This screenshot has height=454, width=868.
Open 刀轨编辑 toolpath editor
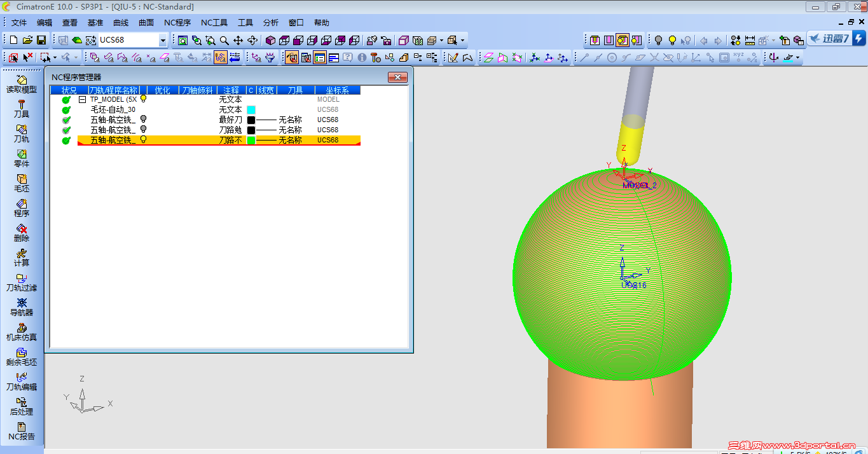coord(22,382)
